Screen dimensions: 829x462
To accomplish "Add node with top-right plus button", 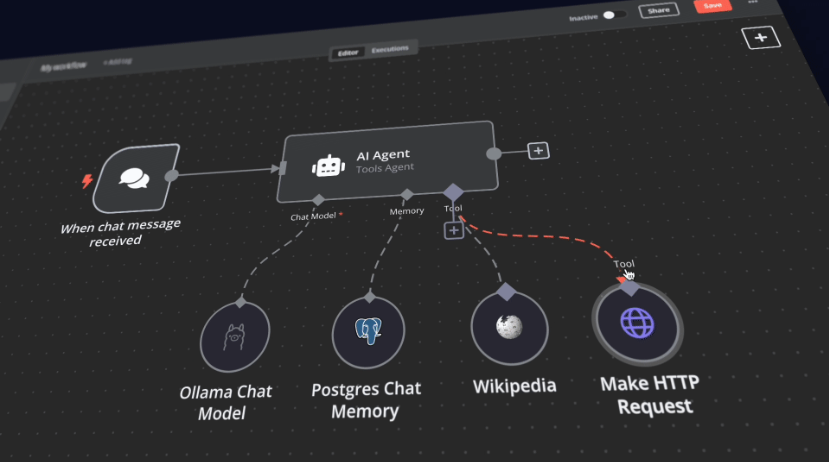I will click(x=760, y=38).
